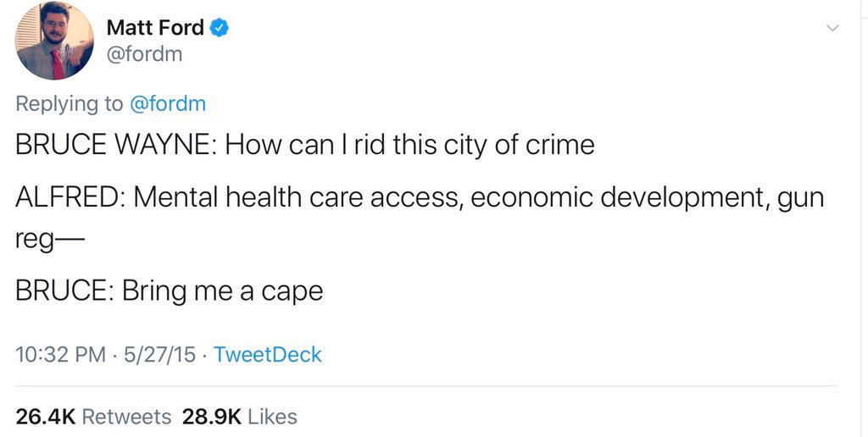The height and width of the screenshot is (437, 868).
Task: View the 26.4K Retweets list
Action: [x=93, y=417]
